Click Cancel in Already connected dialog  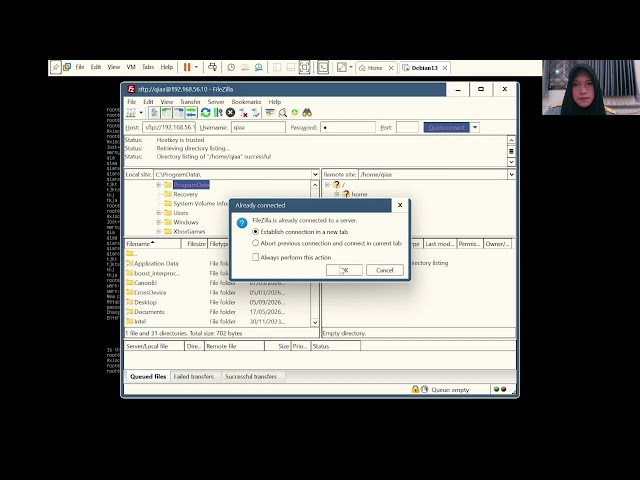[384, 270]
